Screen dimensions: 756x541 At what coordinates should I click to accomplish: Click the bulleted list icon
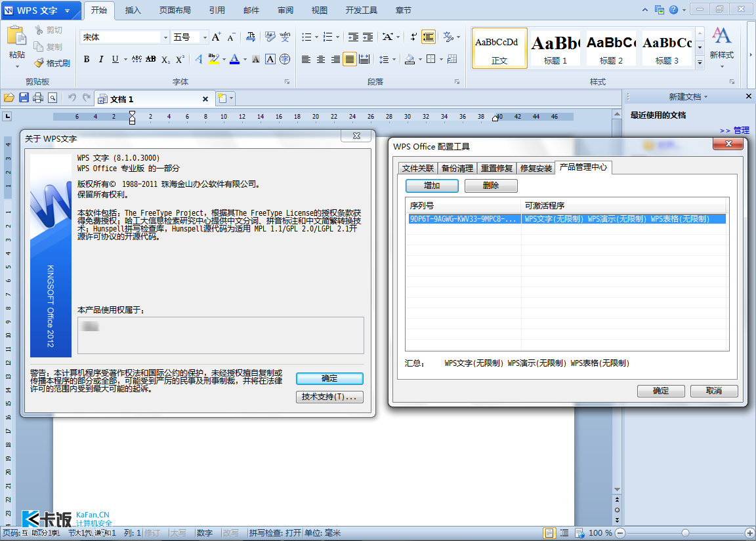coord(306,37)
